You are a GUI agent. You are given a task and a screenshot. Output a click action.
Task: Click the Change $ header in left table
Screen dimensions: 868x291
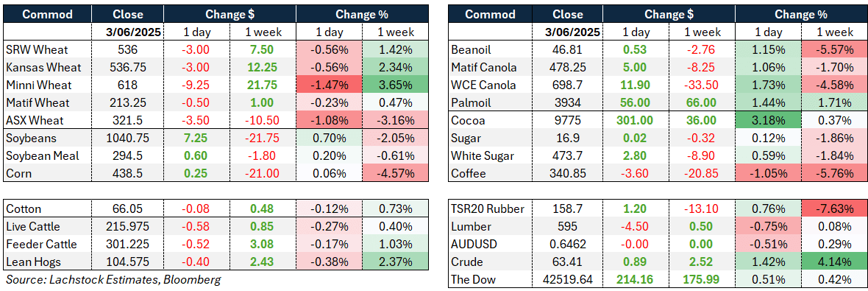(230, 15)
